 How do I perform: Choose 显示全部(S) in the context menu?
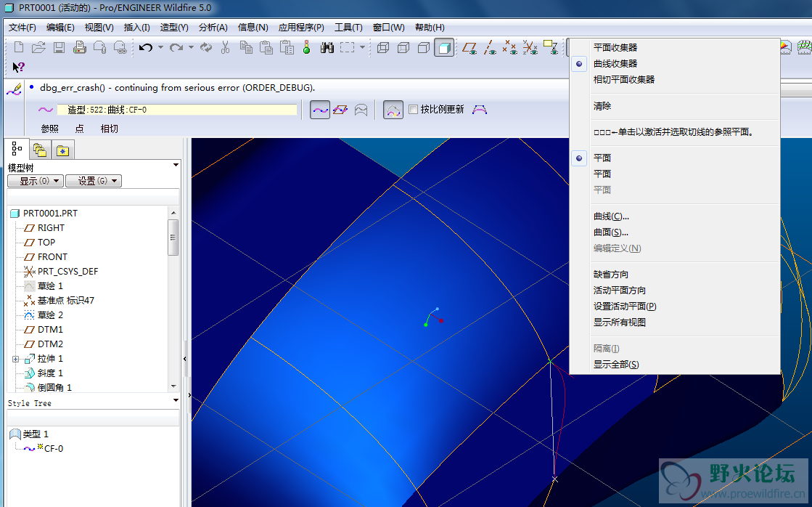click(616, 365)
